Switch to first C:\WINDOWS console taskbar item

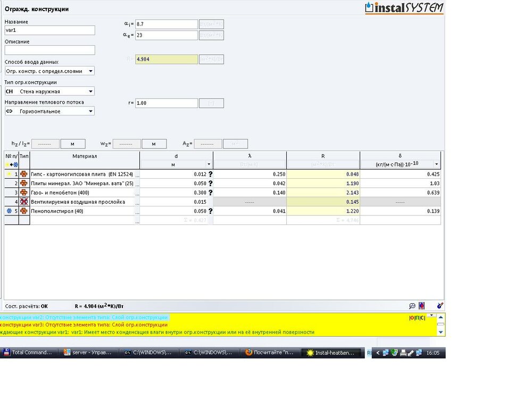click(148, 353)
